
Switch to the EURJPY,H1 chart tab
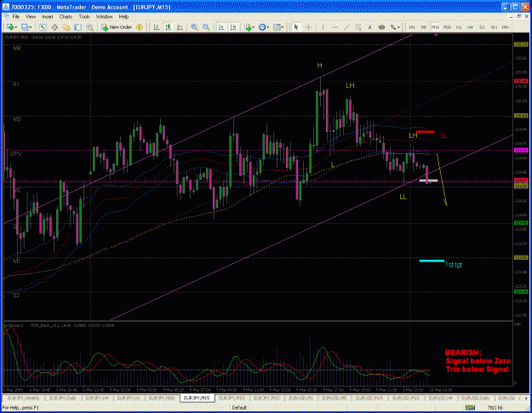(129, 398)
